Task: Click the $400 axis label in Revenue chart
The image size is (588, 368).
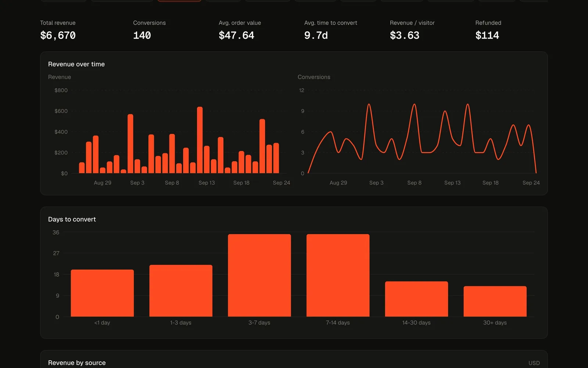Action: point(61,132)
